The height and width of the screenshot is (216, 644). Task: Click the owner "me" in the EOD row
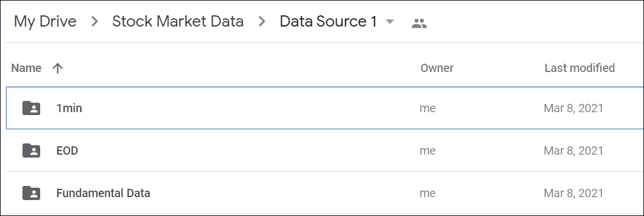428,151
